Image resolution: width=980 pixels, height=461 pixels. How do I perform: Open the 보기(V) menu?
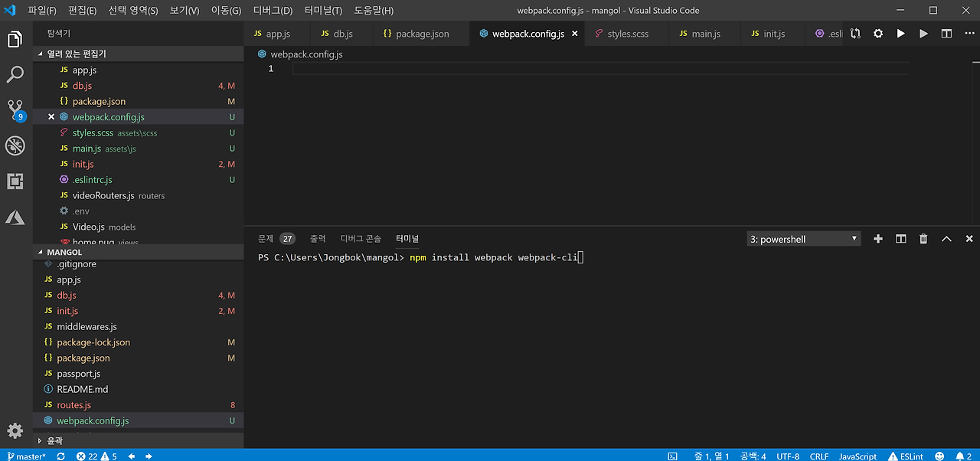(x=184, y=11)
